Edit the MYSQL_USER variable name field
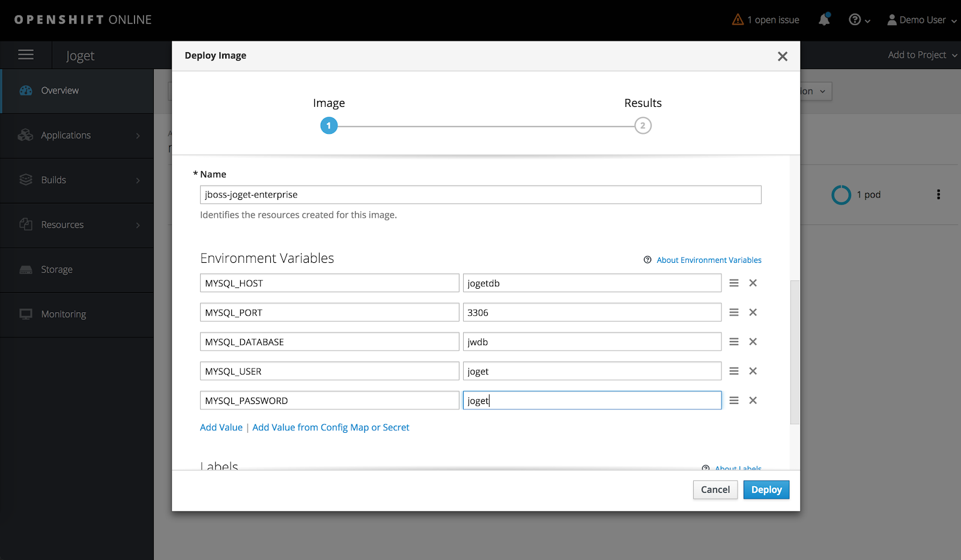The height and width of the screenshot is (560, 961). 330,372
